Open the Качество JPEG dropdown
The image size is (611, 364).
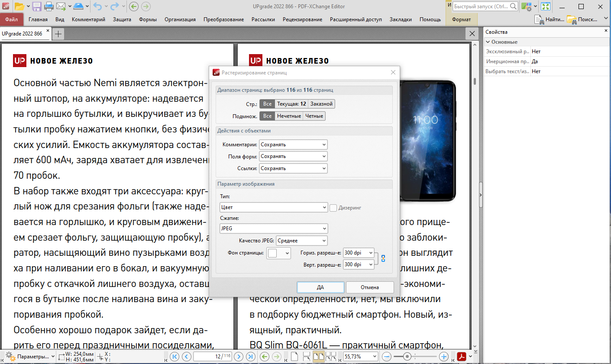point(302,241)
